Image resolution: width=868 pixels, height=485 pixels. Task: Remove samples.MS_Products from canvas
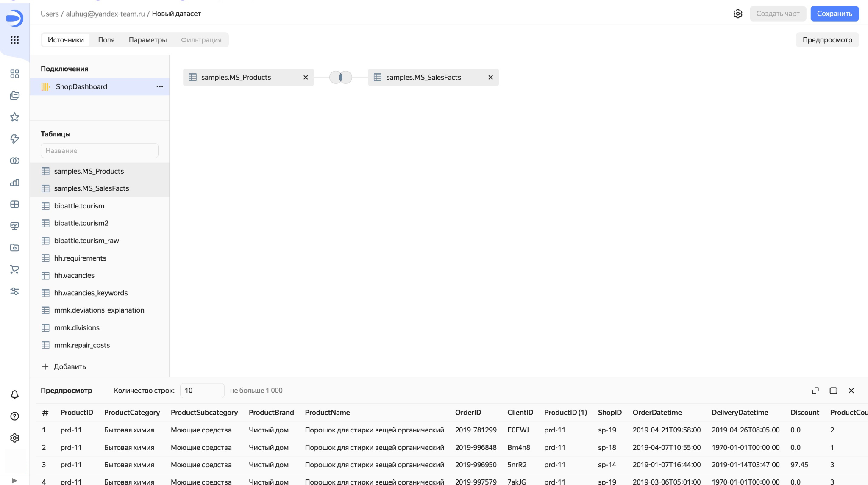click(306, 77)
